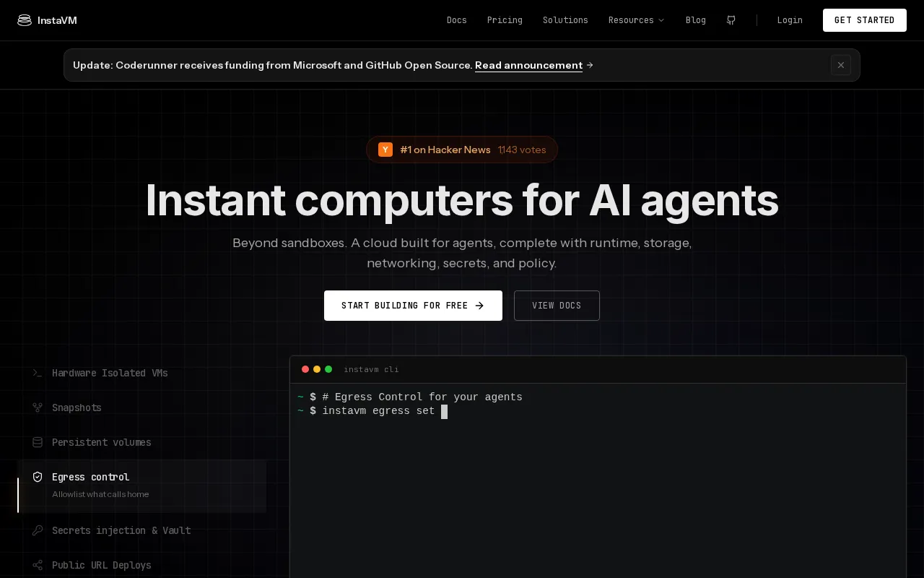Click the 'Instant computers for AI agents' headline
This screenshot has width=924, height=578.
coord(462,200)
